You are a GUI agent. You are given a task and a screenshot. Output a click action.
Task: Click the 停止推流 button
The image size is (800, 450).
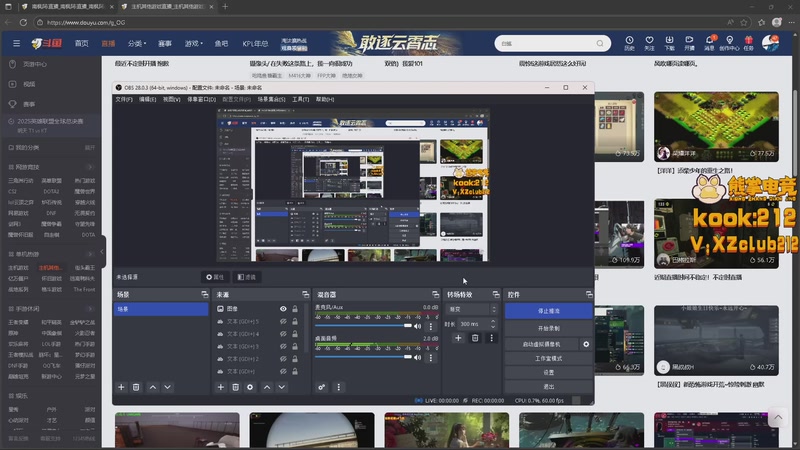(x=548, y=311)
